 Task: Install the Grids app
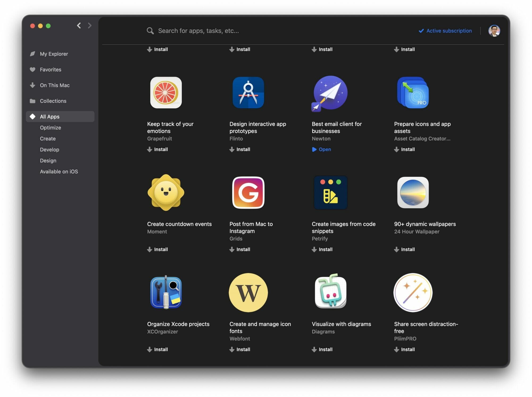[x=240, y=250]
